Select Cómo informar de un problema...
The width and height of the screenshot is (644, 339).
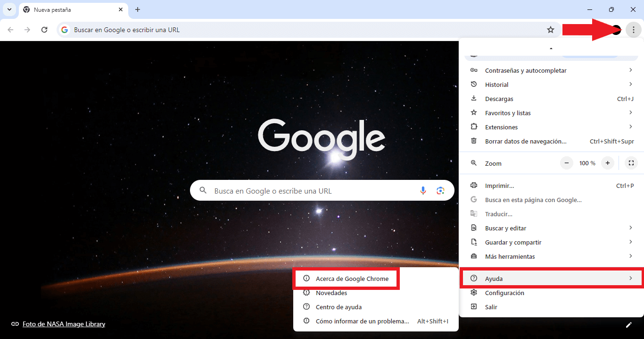coord(376,321)
